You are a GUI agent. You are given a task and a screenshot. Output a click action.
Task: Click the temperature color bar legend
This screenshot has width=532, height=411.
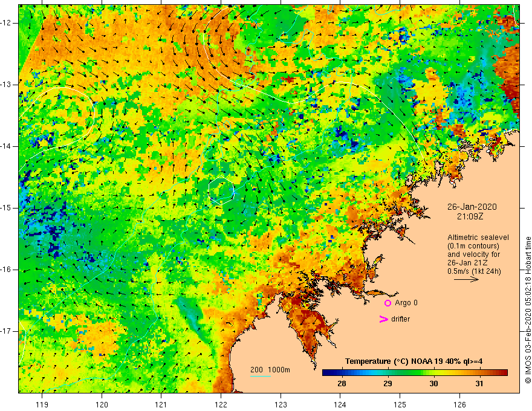click(x=415, y=373)
